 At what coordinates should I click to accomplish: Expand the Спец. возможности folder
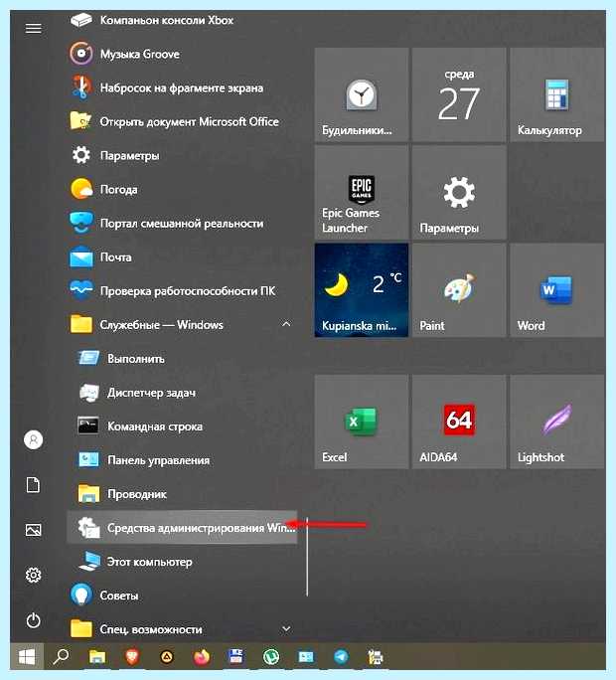coord(182,629)
